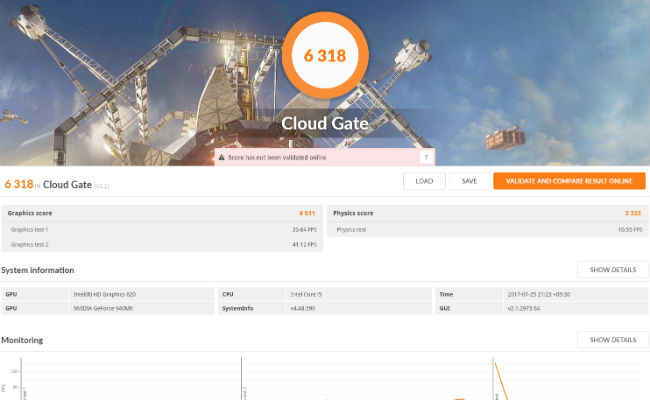This screenshot has width=650, height=400.
Task: Select the 'Score has not been validated online' message
Action: click(x=277, y=158)
